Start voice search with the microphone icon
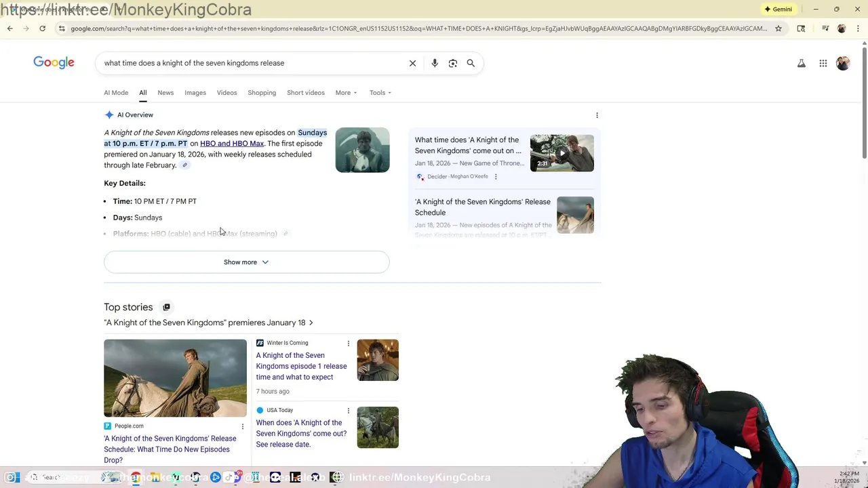868x488 pixels. (435, 63)
